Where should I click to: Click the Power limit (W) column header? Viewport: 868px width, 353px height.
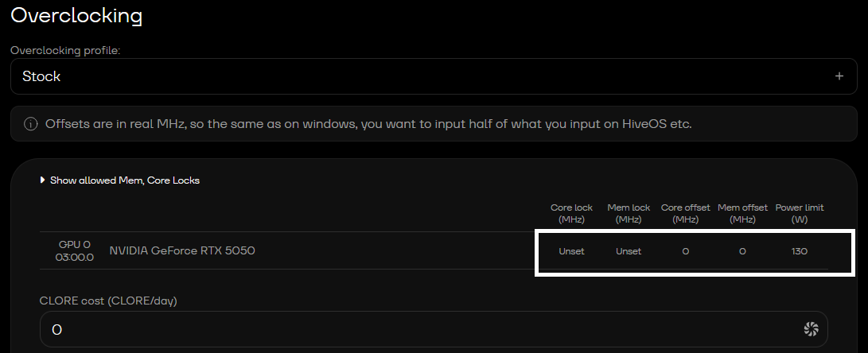[800, 213]
